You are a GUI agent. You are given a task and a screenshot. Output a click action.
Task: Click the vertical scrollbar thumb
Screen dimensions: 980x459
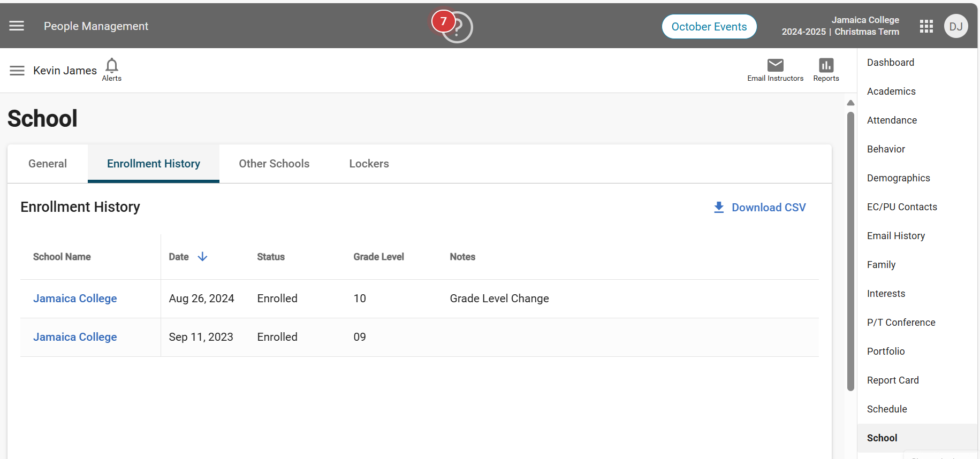pos(850,251)
